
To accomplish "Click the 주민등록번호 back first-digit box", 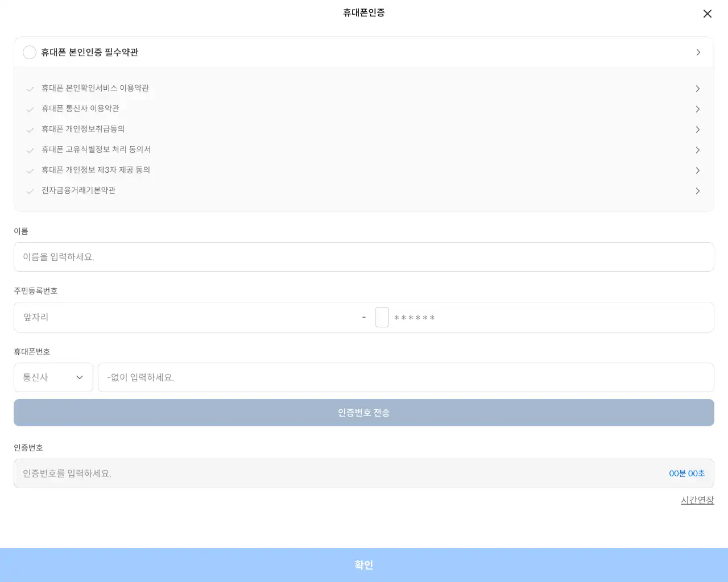I will click(382, 317).
